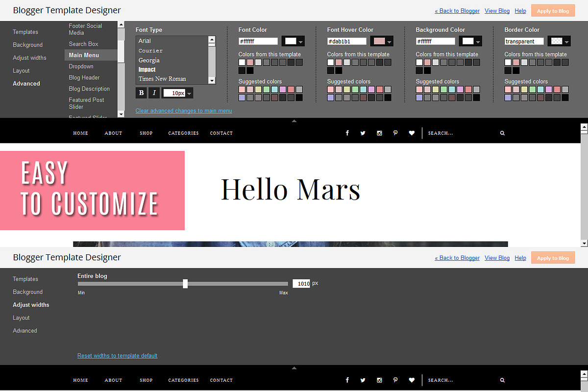Viewport: 588px width, 392px height.
Task: Click the Font Type list's scroll-up arrow
Action: (x=212, y=40)
